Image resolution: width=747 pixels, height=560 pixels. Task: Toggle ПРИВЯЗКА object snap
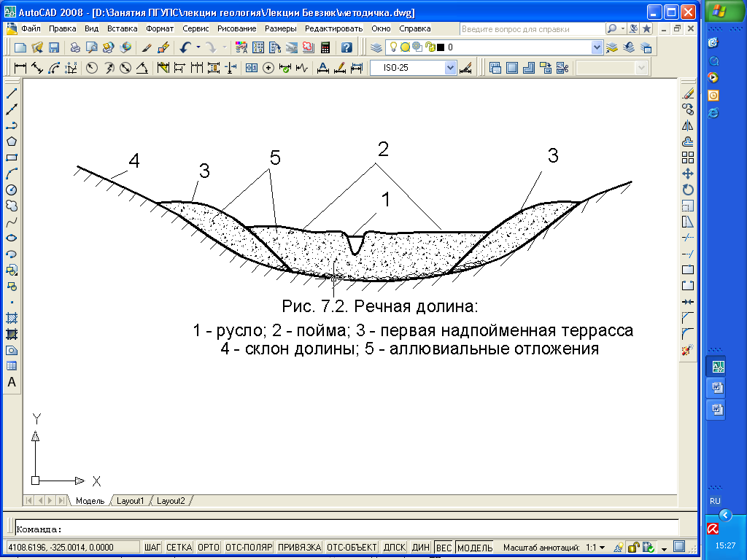coord(300,548)
